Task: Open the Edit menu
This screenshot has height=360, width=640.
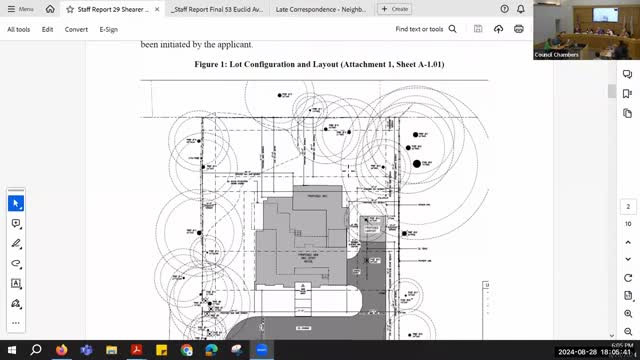Action: point(47,29)
